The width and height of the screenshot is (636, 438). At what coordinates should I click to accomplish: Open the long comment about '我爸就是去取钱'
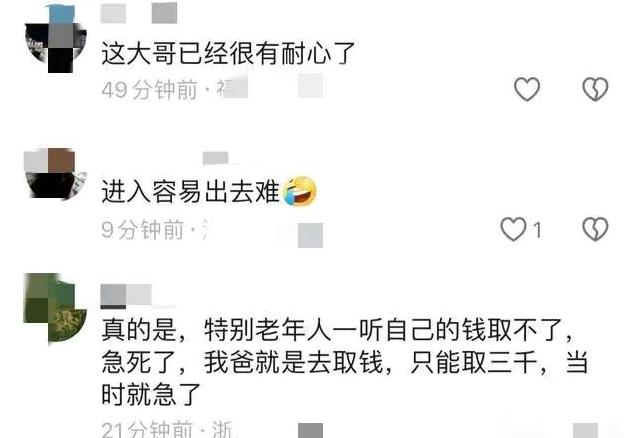[345, 362]
